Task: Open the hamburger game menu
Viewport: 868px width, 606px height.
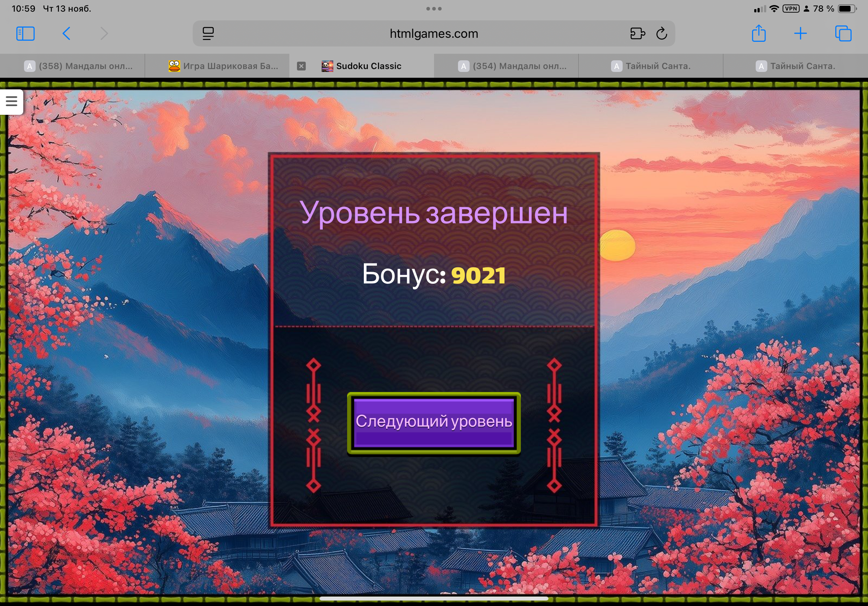Action: [x=11, y=101]
